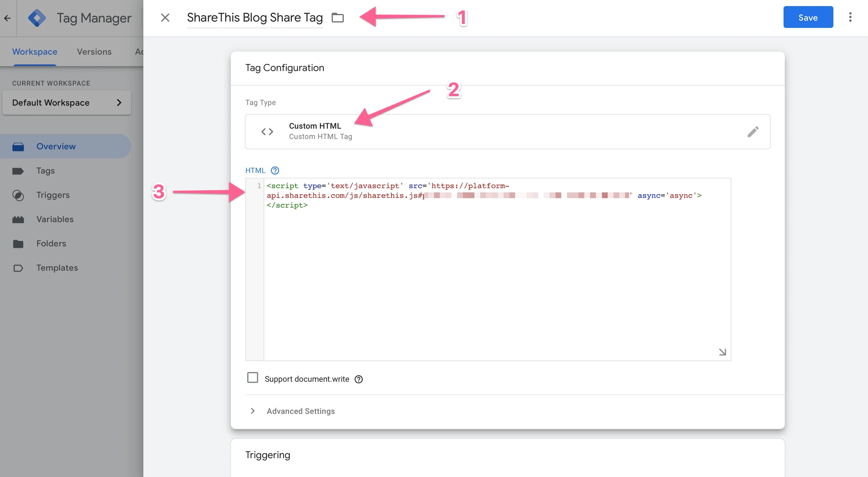Click the folder icon beside the tag name
The image size is (868, 477).
tap(338, 18)
